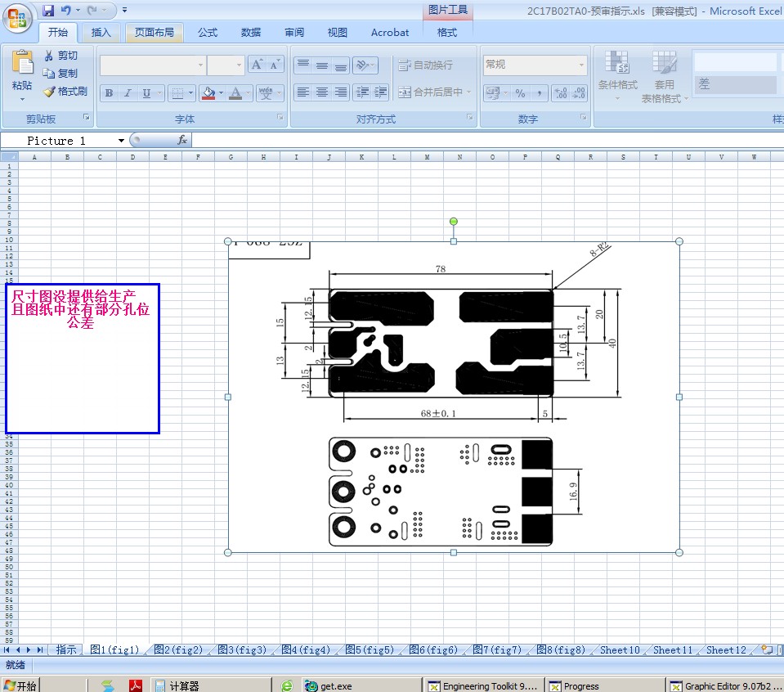Increase decimal places
The width and height of the screenshot is (784, 692).
[561, 93]
